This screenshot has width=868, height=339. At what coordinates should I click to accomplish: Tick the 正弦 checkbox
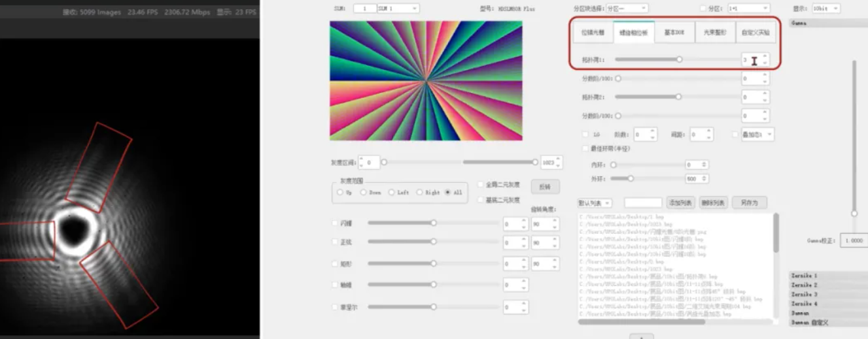336,242
